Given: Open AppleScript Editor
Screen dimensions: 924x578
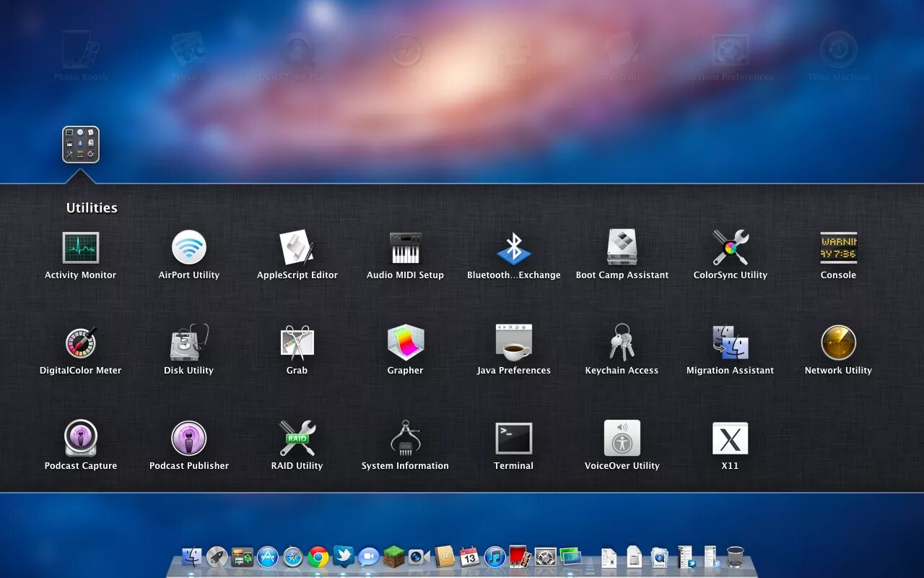Looking at the screenshot, I should pos(297,248).
